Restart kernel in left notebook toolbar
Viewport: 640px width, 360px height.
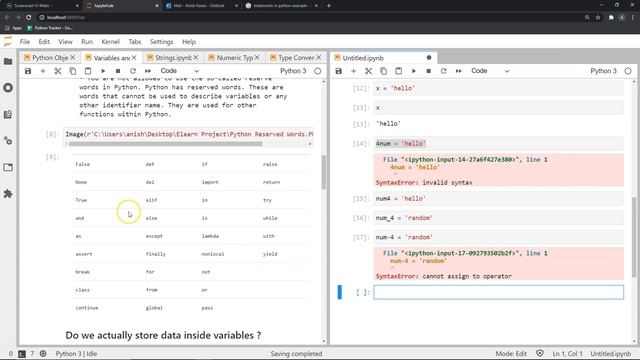click(133, 71)
